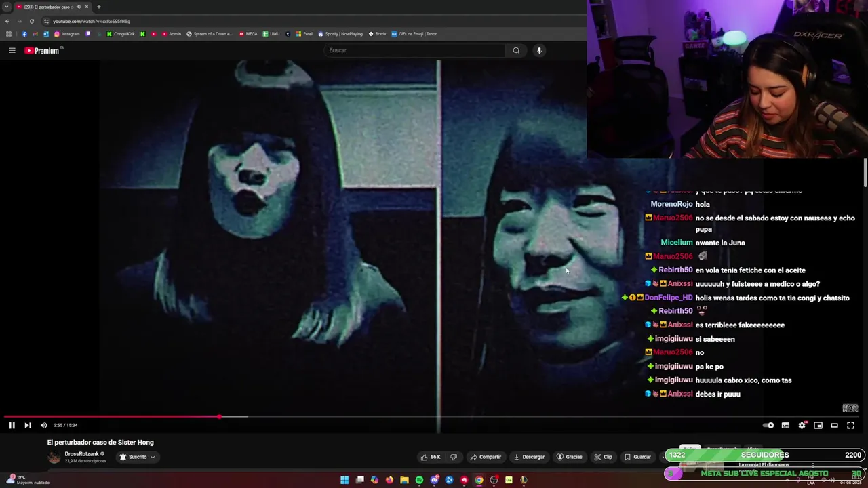Go back in the browser

(7, 21)
